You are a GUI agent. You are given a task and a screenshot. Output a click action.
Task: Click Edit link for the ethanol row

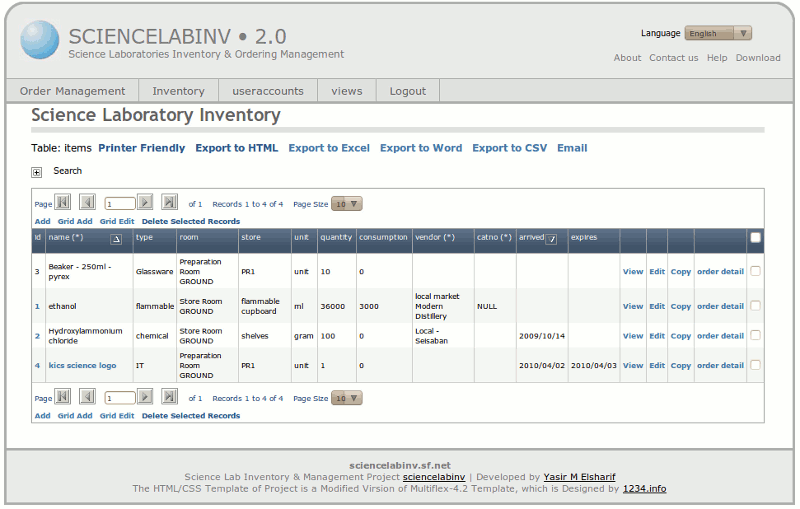click(x=657, y=307)
